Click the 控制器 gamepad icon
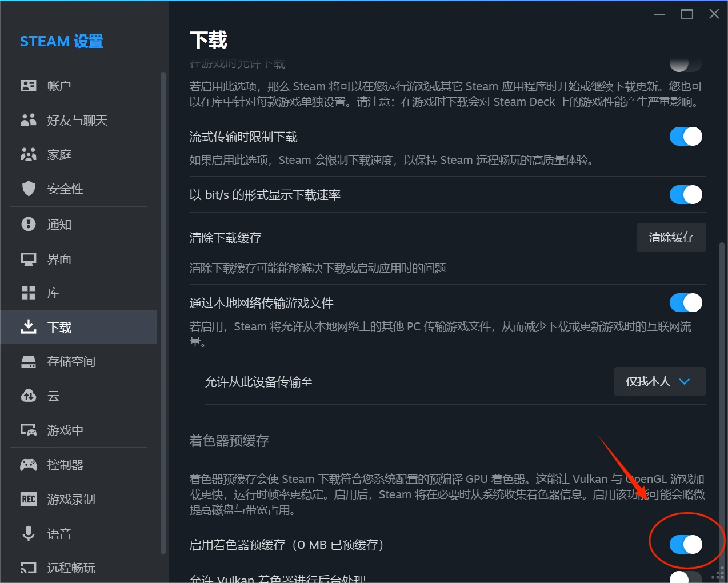 (29, 465)
